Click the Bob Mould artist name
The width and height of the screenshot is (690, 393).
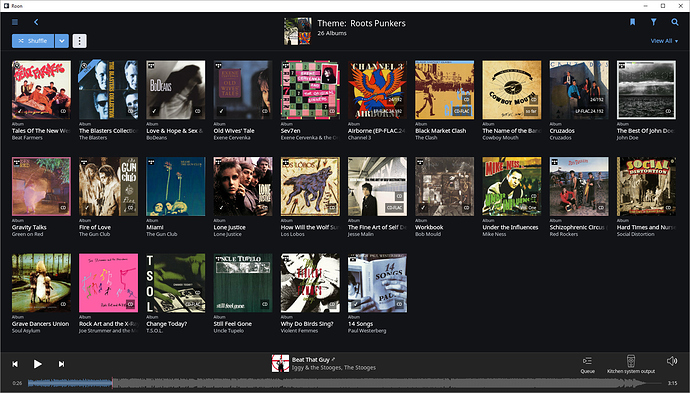[428, 234]
